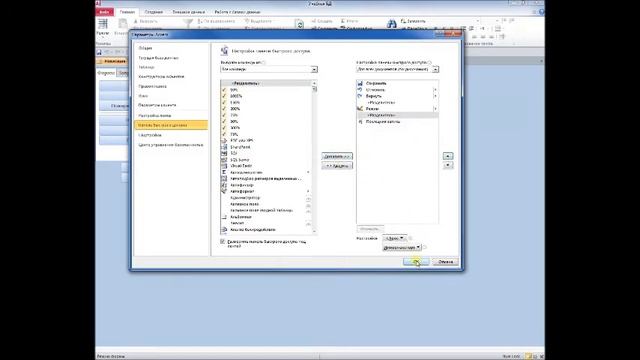
Task: Select the Режим view icon in right list
Action: pyautogui.click(x=360, y=109)
